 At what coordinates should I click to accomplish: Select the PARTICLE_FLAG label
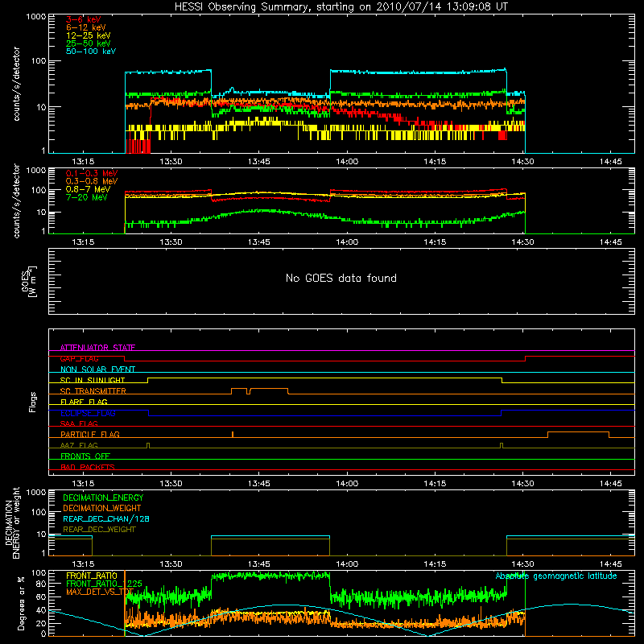(x=90, y=434)
